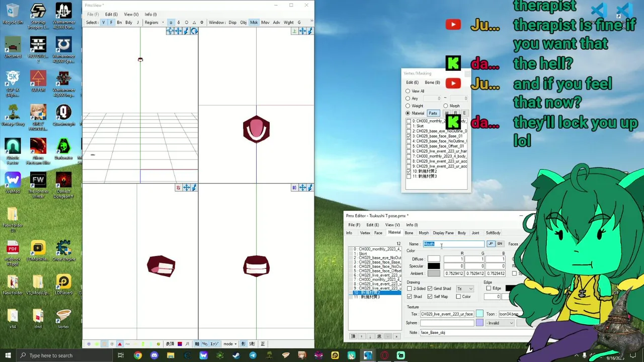Select material 1: Skirt in Pmx Editor list
Image resolution: width=644 pixels, height=362 pixels.
click(x=375, y=253)
